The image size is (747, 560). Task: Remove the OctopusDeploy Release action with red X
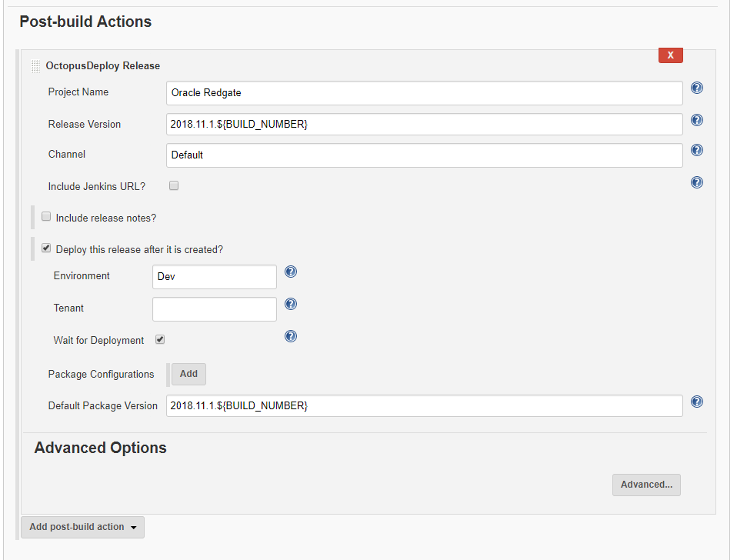[670, 55]
